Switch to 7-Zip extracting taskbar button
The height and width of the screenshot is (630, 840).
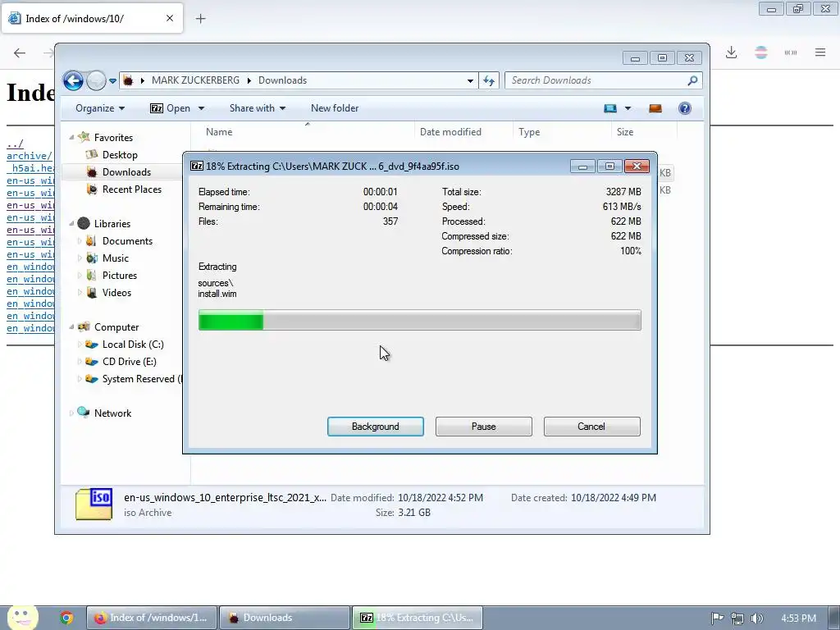pos(418,618)
